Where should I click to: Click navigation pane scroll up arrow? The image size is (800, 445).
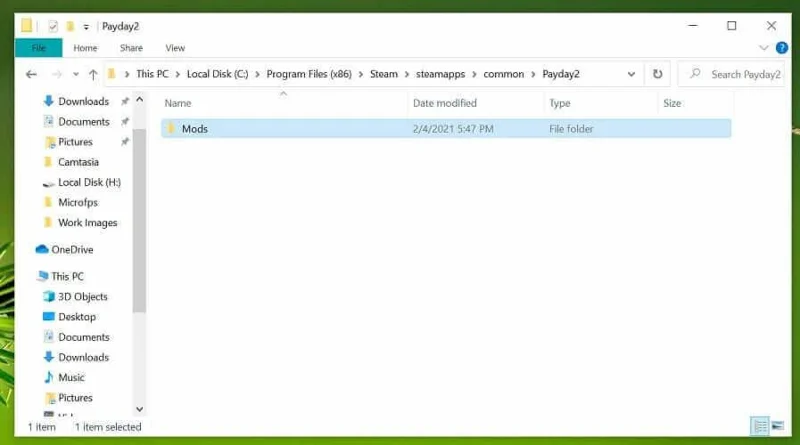[139, 99]
